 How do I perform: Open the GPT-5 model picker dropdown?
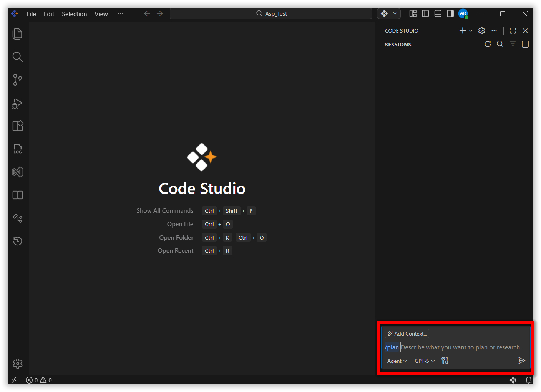pos(425,361)
